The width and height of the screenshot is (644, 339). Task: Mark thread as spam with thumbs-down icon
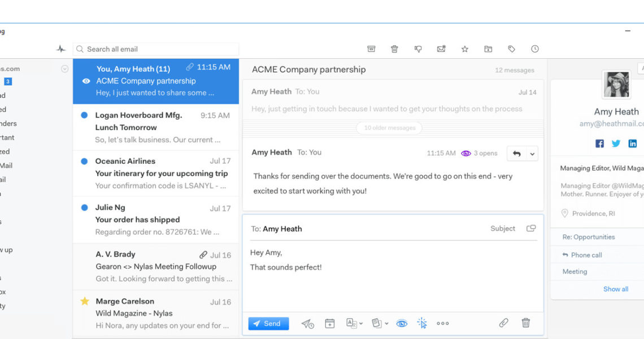418,49
